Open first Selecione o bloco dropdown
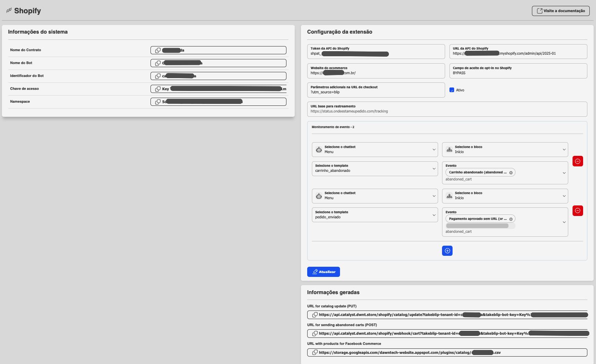This screenshot has width=596, height=364. pyautogui.click(x=505, y=150)
